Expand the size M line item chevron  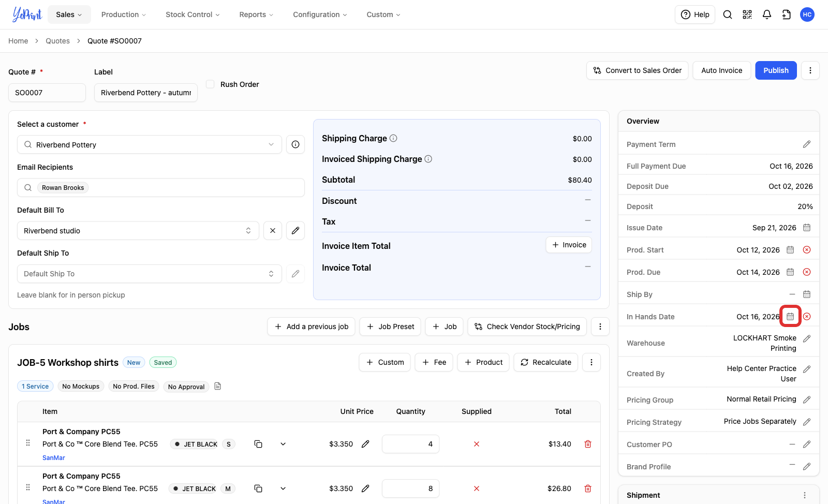pyautogui.click(x=283, y=488)
